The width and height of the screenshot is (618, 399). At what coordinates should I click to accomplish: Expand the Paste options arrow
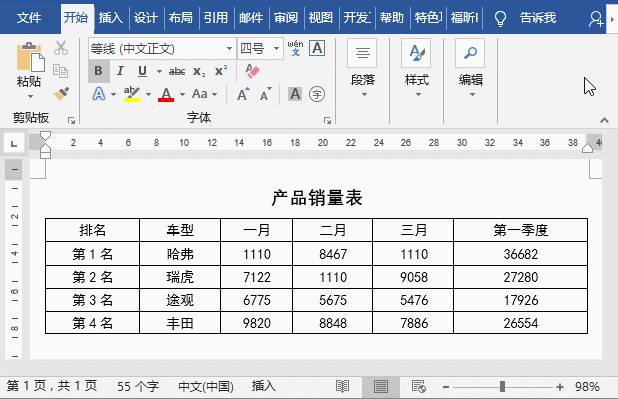click(x=30, y=97)
